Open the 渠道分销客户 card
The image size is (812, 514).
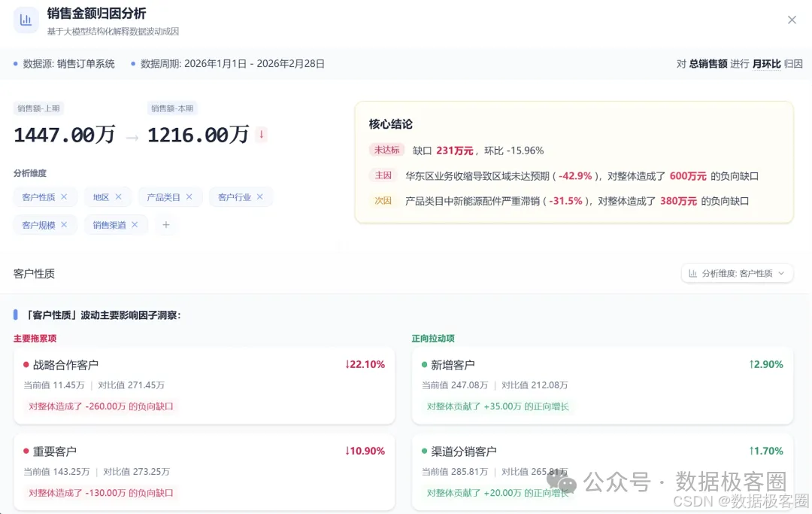pos(602,472)
